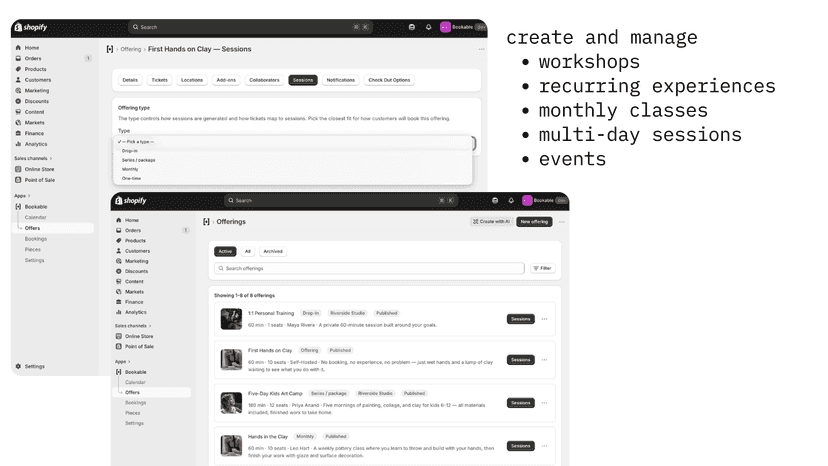The height and width of the screenshot is (466, 828).
Task: Open notifications bell in back window top bar
Action: [x=428, y=27]
